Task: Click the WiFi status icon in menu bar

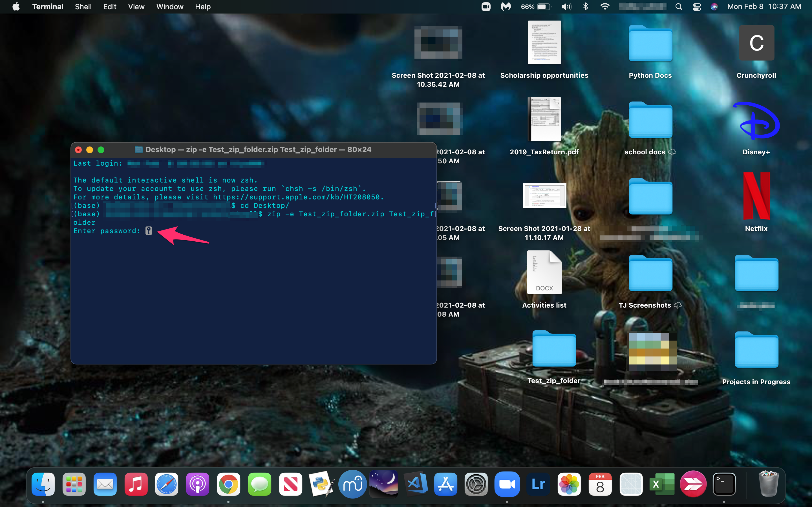Action: click(604, 7)
